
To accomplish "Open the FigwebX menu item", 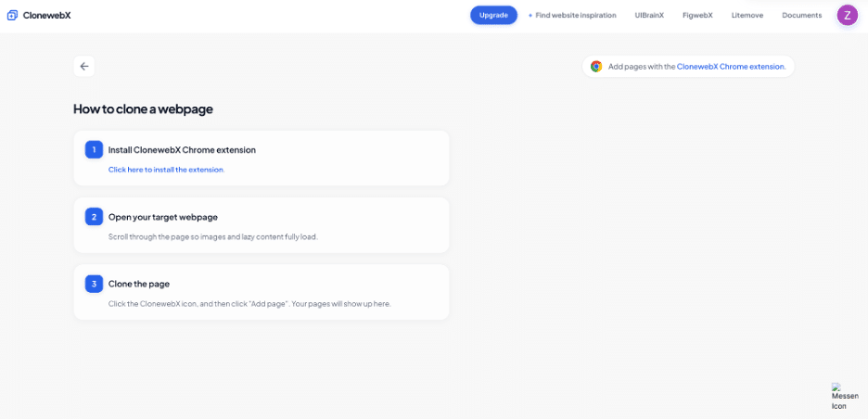I will tap(697, 16).
